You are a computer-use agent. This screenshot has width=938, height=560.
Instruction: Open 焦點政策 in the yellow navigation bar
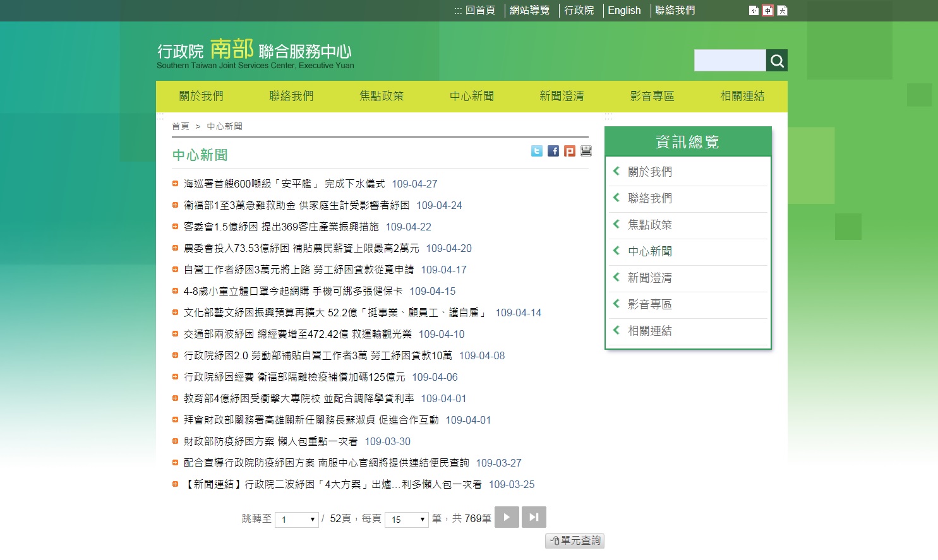point(382,96)
